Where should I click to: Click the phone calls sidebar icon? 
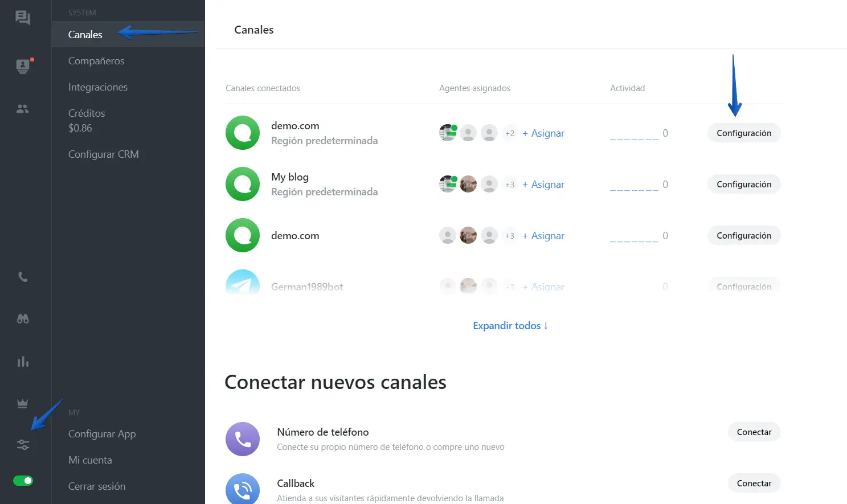(23, 277)
